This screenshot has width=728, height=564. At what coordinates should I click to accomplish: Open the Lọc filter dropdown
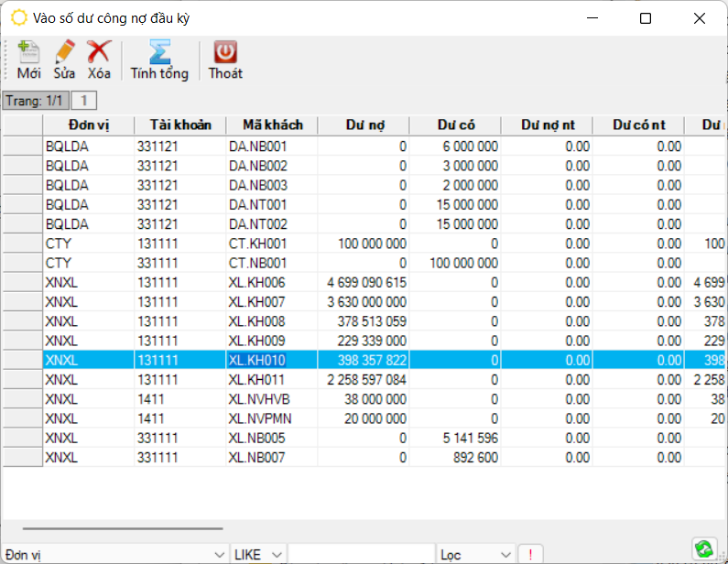point(505,555)
